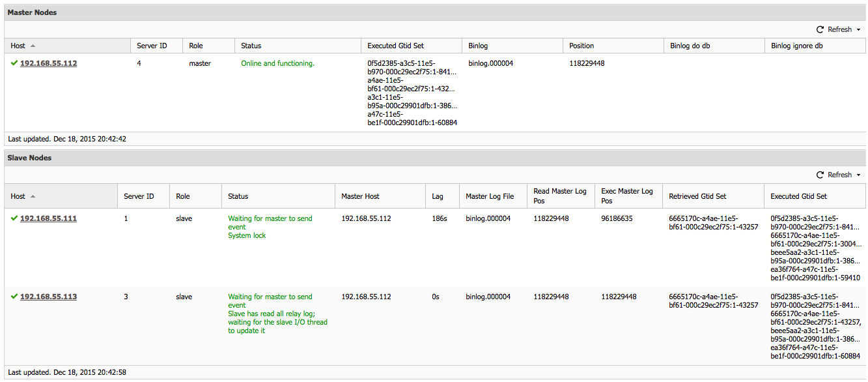This screenshot has height=382, width=868.
Task: Click sort arrow on Master Nodes Host column
Action: pos(33,46)
